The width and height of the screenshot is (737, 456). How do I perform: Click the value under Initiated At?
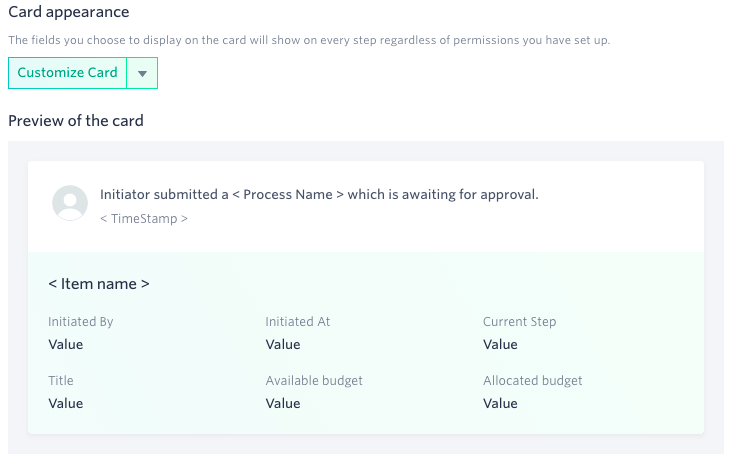pyautogui.click(x=282, y=345)
